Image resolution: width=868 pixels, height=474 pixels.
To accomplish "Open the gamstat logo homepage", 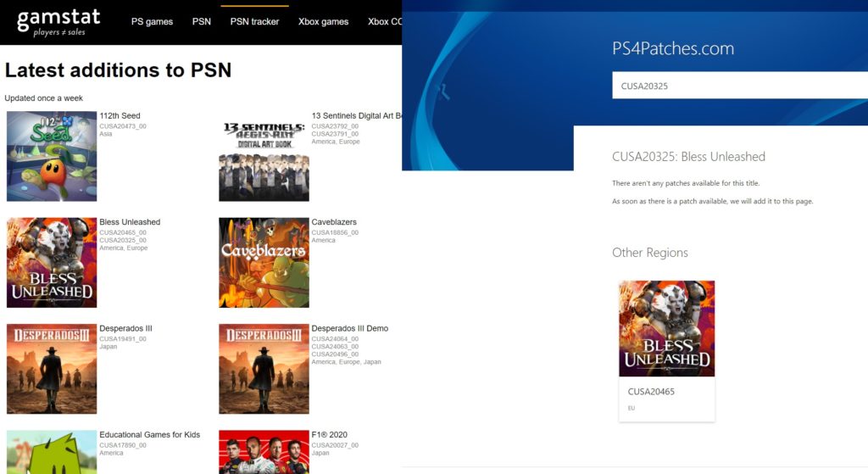I will tap(58, 22).
